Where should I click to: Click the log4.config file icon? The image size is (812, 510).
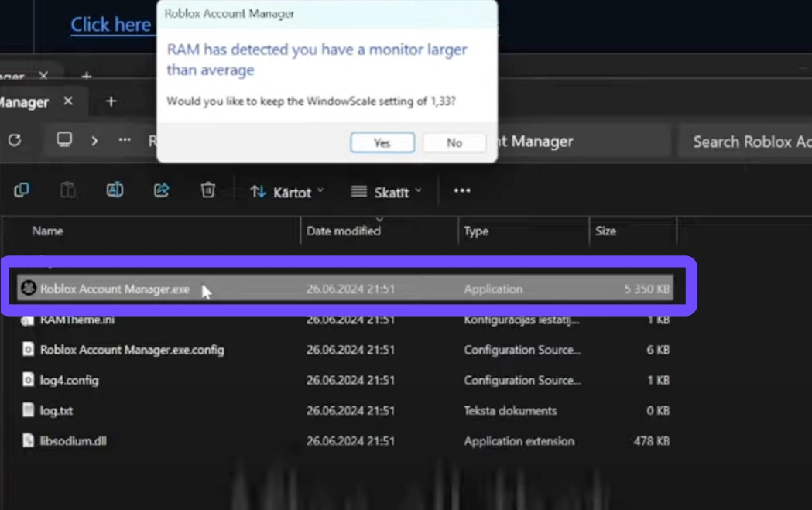tap(28, 379)
